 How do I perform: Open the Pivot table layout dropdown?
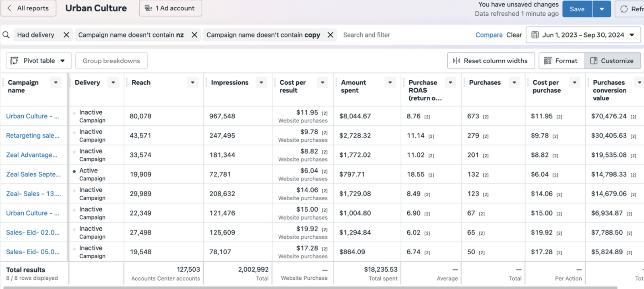coord(63,61)
